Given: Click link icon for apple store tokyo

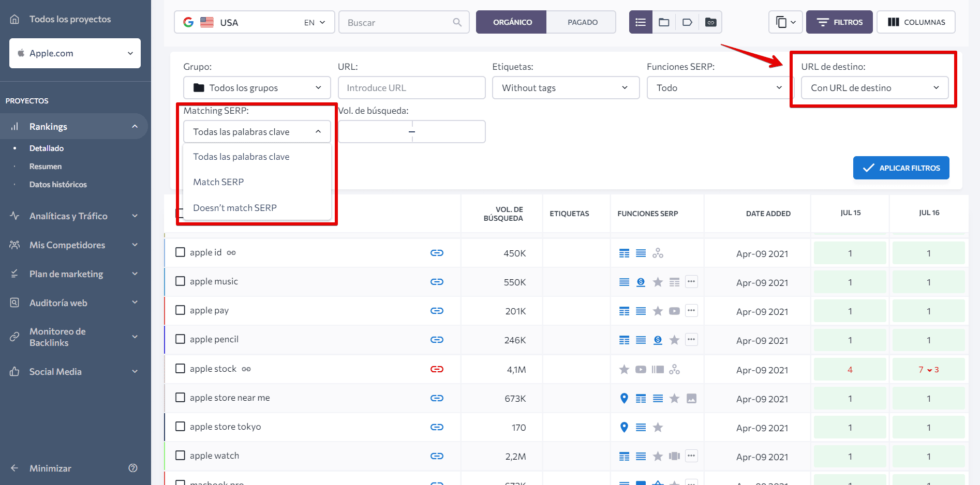Looking at the screenshot, I should click(437, 427).
